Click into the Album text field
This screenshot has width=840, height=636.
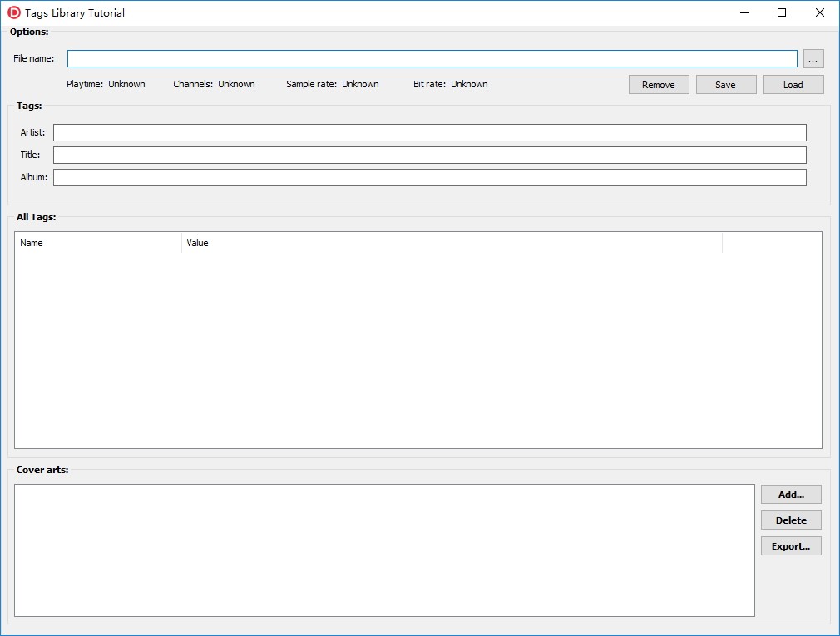pos(430,178)
